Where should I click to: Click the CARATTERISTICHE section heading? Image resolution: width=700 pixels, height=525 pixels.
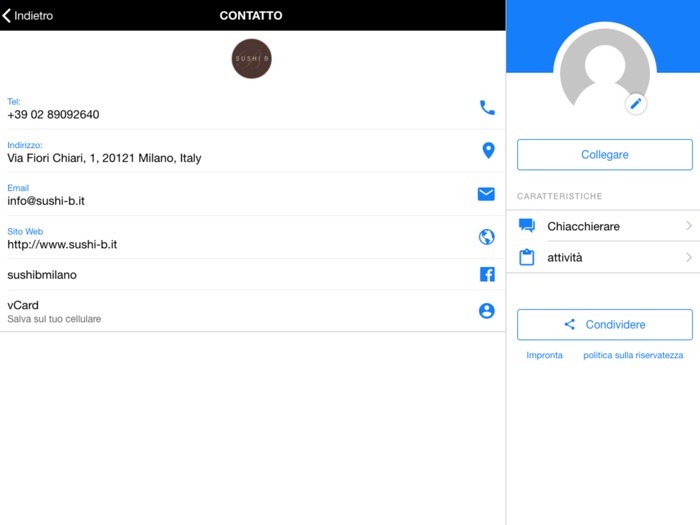(559, 196)
